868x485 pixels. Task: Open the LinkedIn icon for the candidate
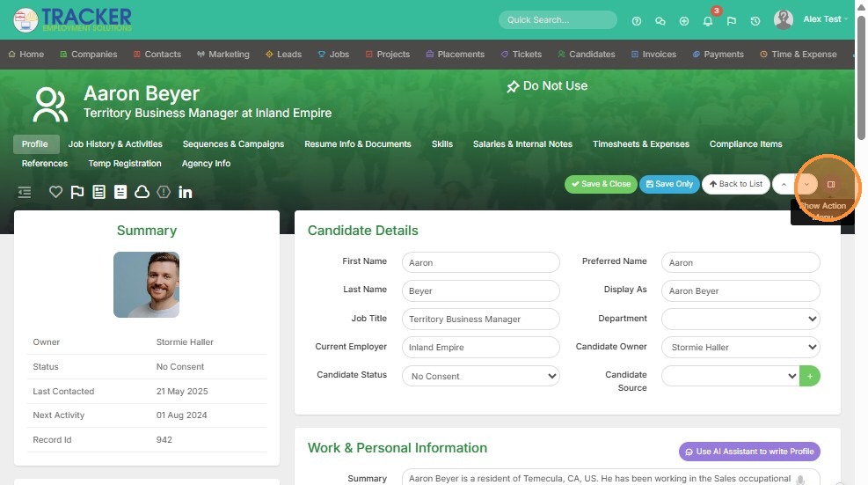coord(186,193)
